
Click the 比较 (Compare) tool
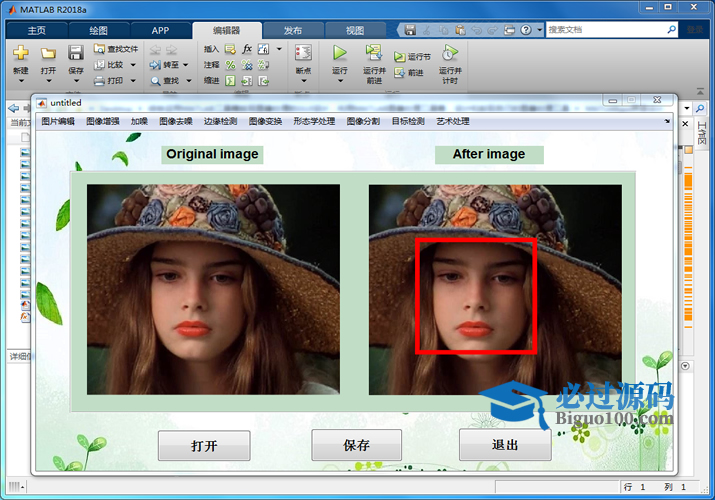coord(109,65)
